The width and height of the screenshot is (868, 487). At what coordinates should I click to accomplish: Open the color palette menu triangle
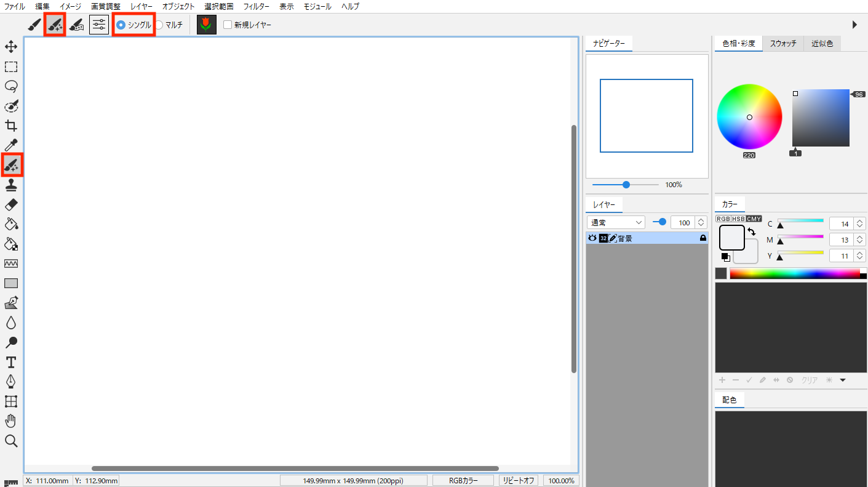click(843, 380)
